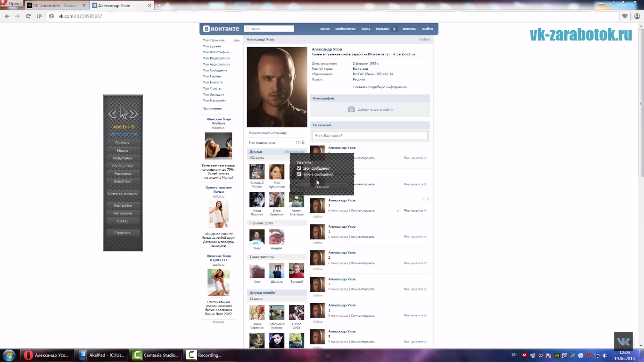Reload the page with refresh icon
Screen dimensions: 644x362
tap(28, 16)
